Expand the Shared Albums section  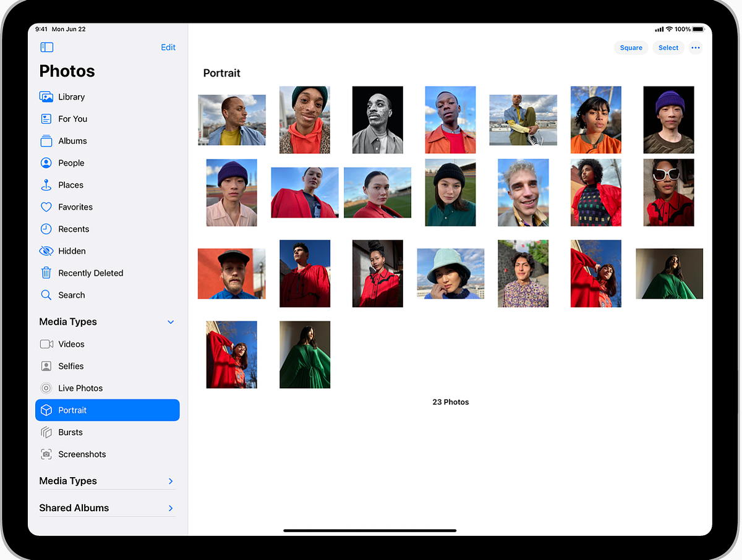click(170, 507)
